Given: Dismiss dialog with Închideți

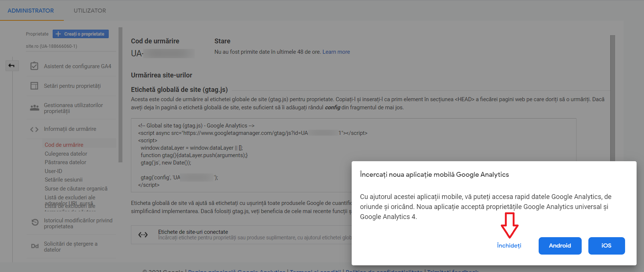Looking at the screenshot, I should pos(509,246).
